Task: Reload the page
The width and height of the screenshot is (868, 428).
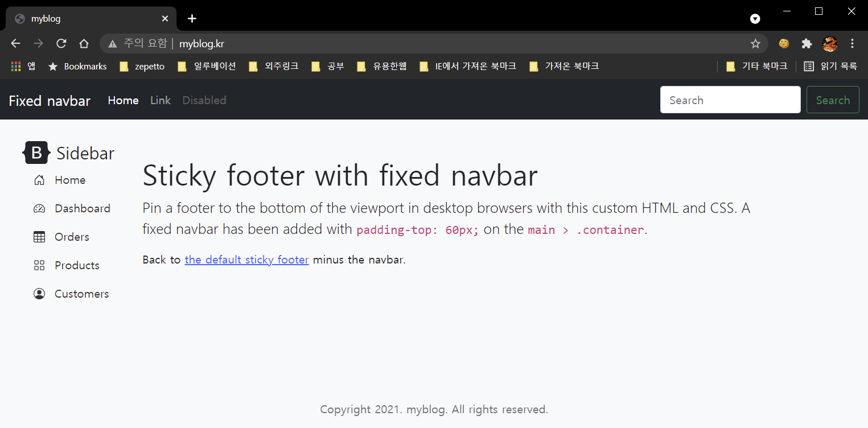Action: click(x=61, y=44)
